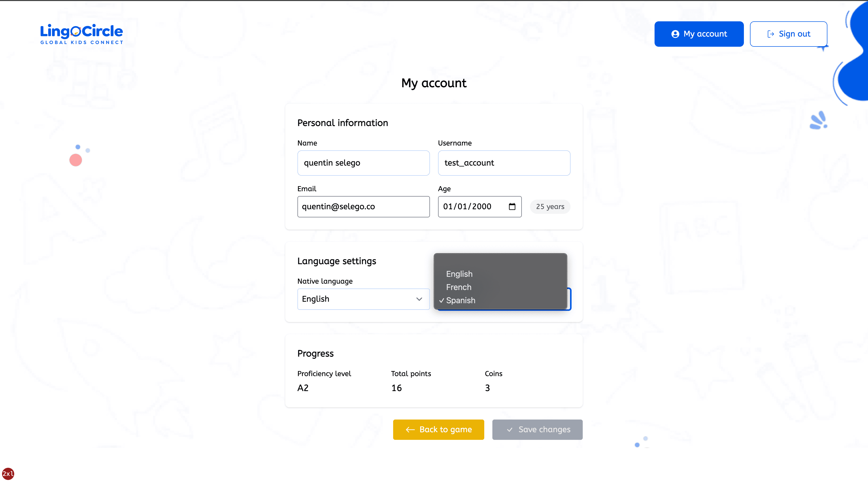Open the calendar icon in the Age field
Viewport: 868px width, 482px height.
pos(512,207)
